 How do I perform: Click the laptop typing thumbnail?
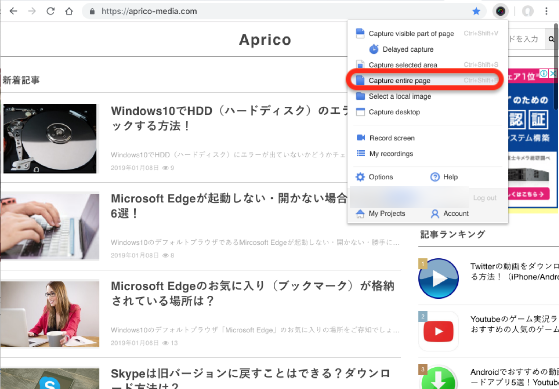(x=50, y=226)
